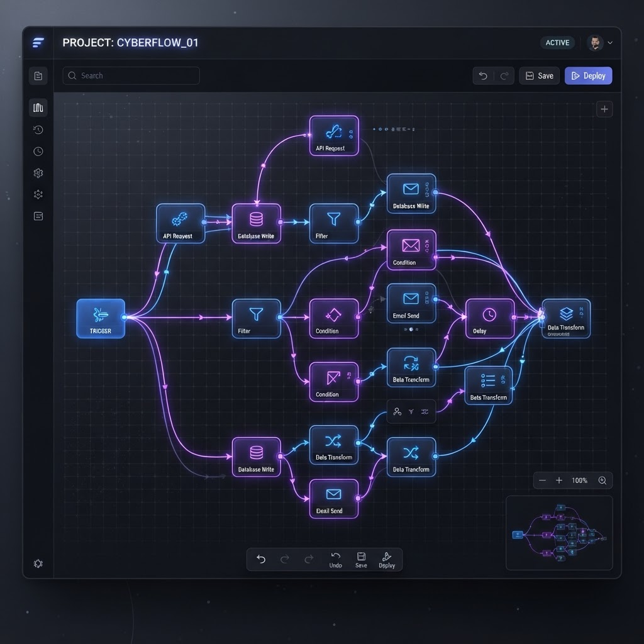
Task: Zoom out with the minus button
Action: click(543, 480)
